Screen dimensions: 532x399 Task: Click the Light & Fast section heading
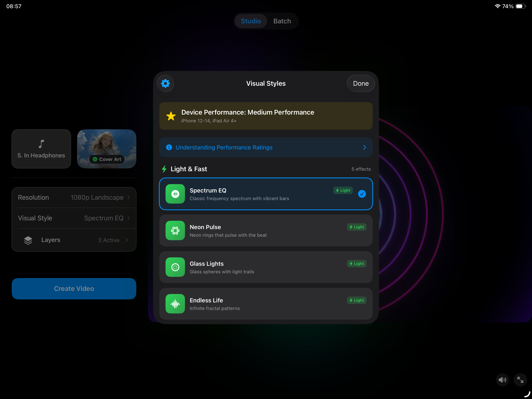(189, 169)
